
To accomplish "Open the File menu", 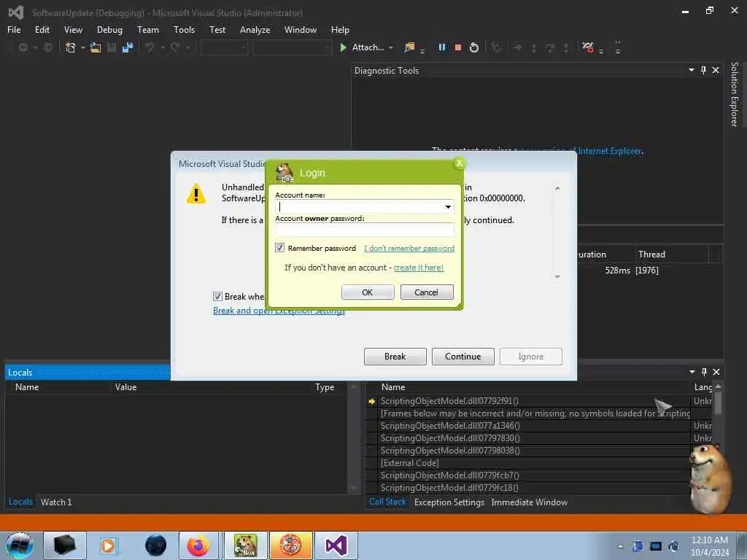I will [14, 29].
